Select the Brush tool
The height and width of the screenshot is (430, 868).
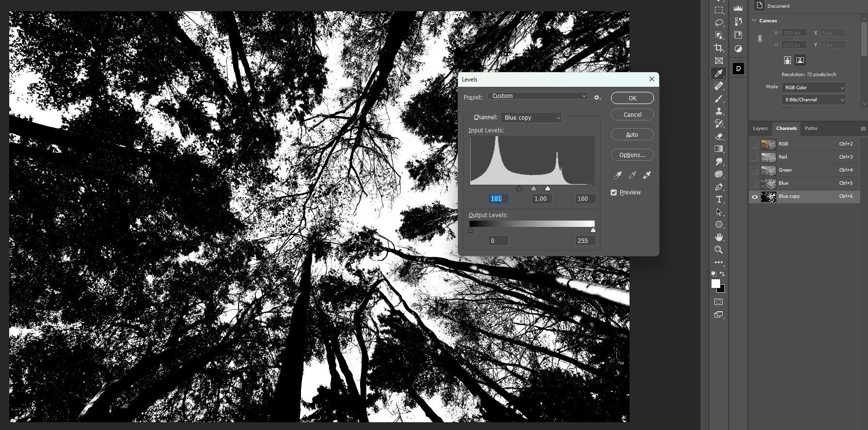(719, 98)
